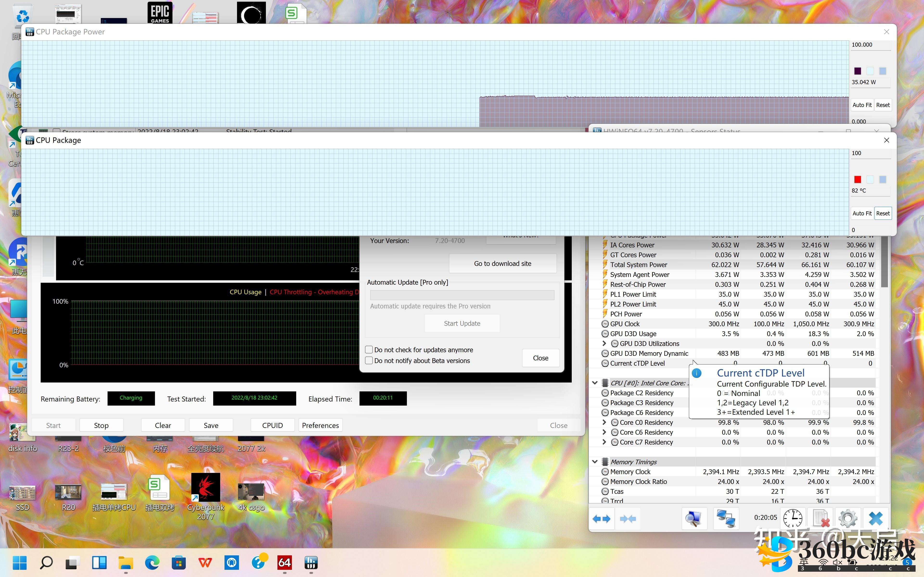Click the Stop button in stability test
The width and height of the screenshot is (924, 577).
coord(101,425)
